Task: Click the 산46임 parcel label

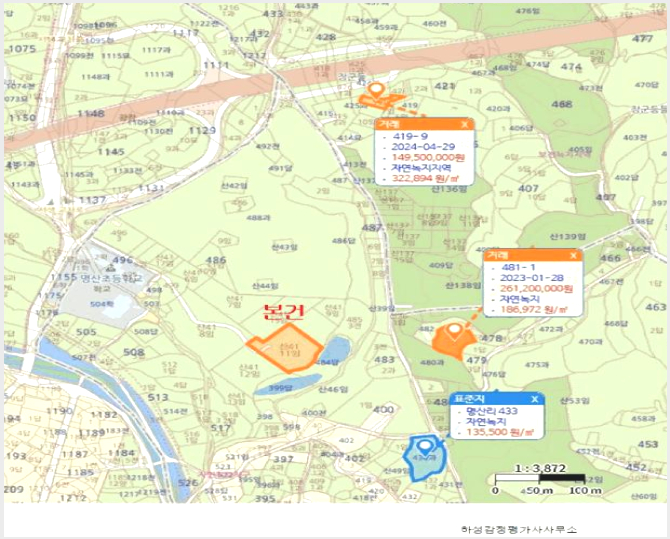Action: 333,389
